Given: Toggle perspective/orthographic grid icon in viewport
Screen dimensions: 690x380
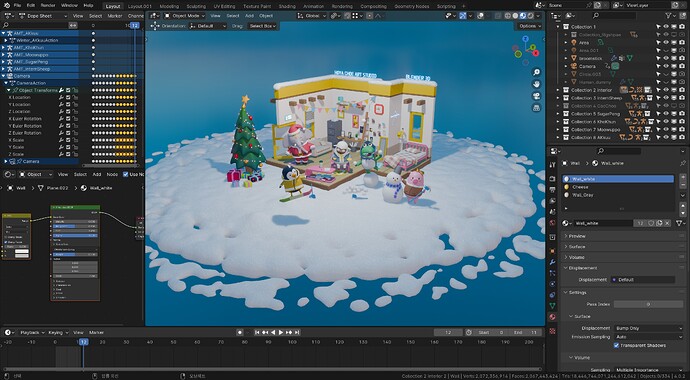Looking at the screenshot, I should click(x=536, y=108).
